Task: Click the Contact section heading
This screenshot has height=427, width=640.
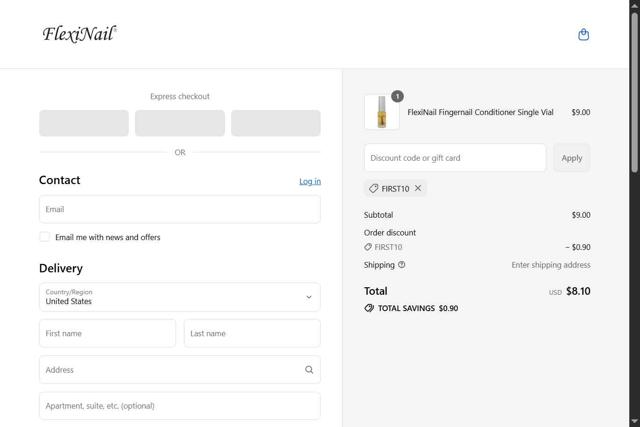Action: 60,180
